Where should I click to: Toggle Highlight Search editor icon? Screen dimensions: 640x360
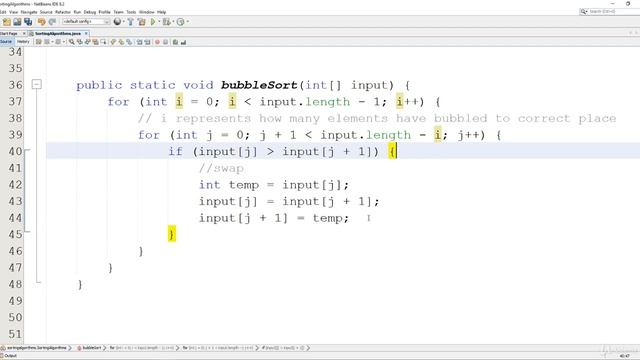coord(95,42)
